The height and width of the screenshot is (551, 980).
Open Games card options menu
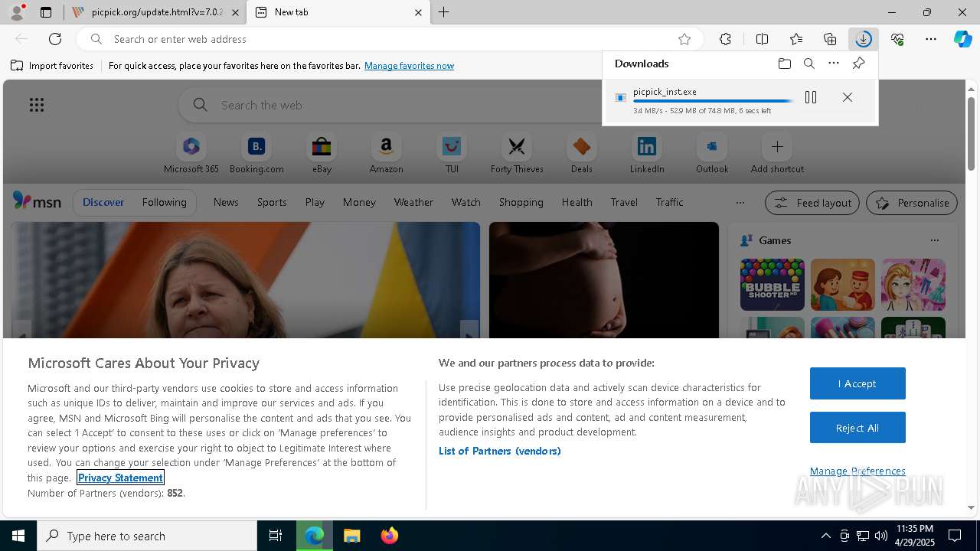point(934,240)
